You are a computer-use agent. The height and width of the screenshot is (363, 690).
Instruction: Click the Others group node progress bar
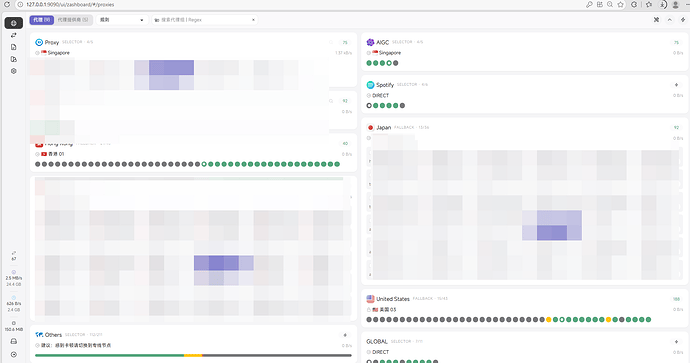[193, 355]
